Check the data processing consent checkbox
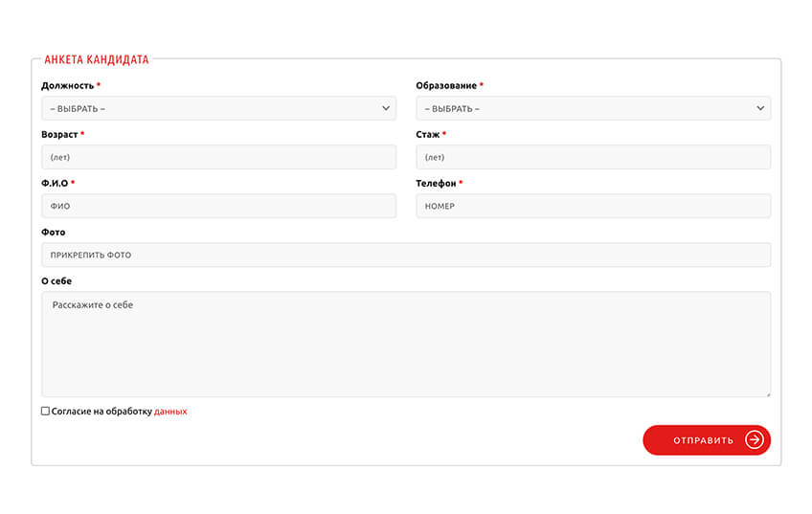 click(45, 411)
